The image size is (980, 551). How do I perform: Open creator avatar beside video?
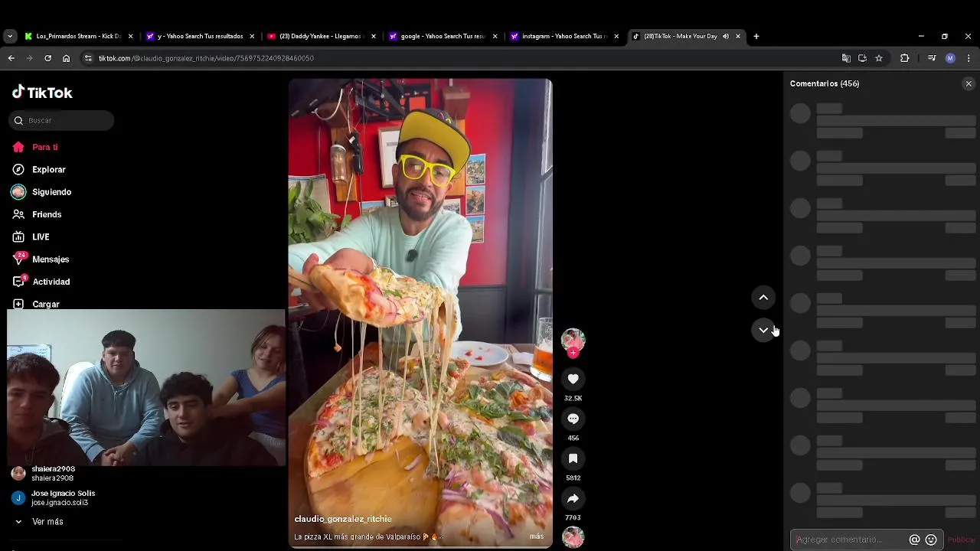[573, 340]
